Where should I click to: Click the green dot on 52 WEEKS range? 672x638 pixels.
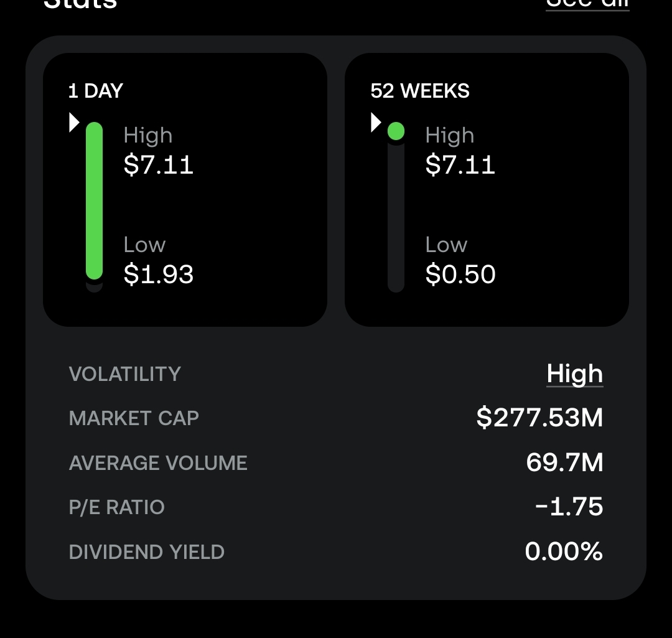(x=396, y=131)
